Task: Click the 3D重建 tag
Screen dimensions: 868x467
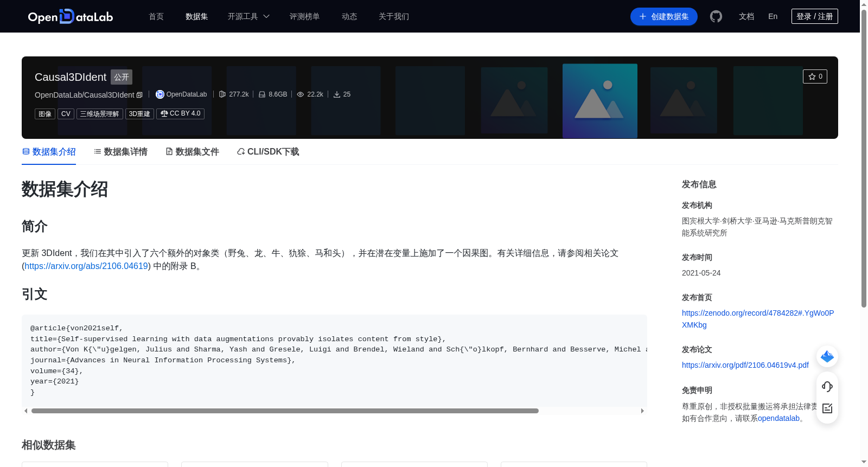Action: [139, 114]
